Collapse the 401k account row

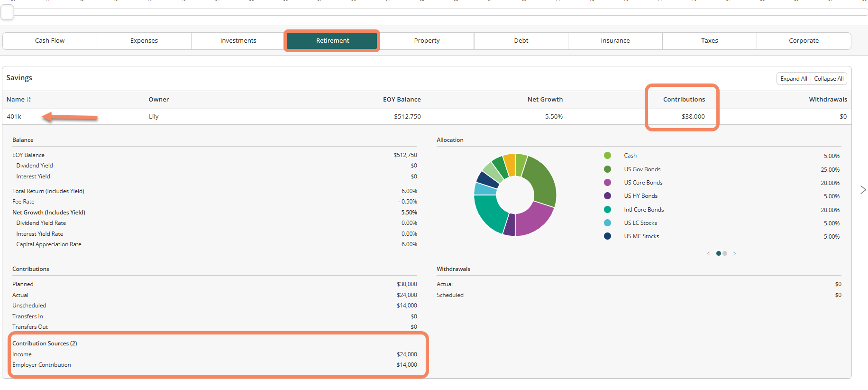[x=14, y=117]
